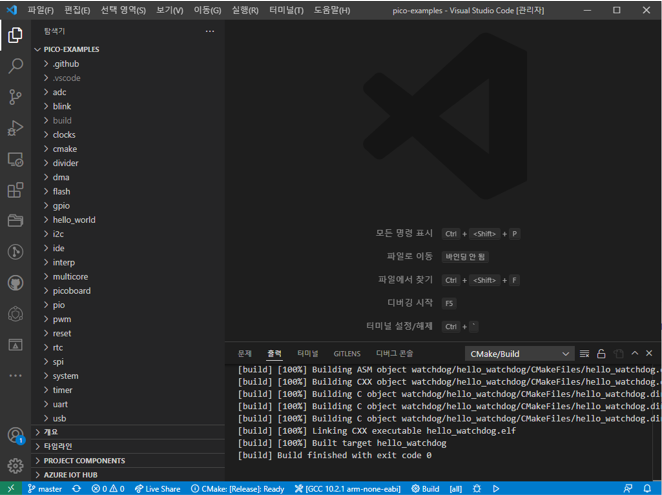Screen dimensions: 662x495
Task: Open 터미널(T) menu
Action: 286,11
